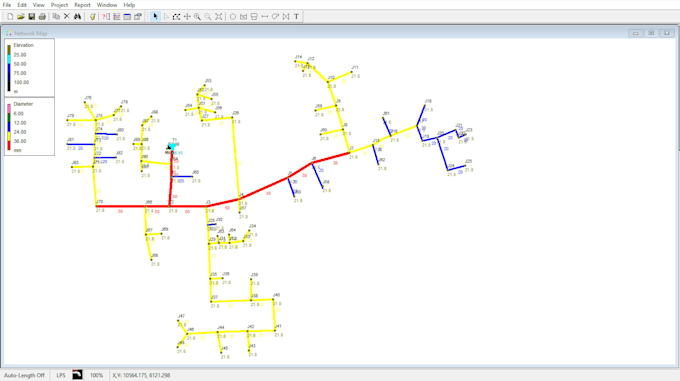Start a map query with the question mark icon

tap(106, 16)
